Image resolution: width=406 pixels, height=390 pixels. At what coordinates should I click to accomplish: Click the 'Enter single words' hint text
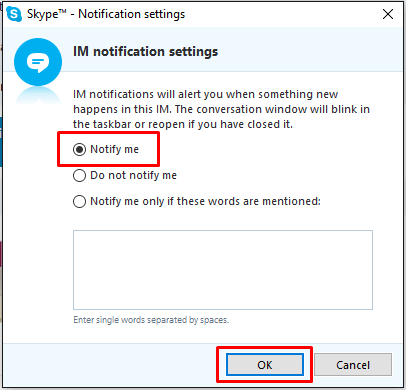[151, 320]
